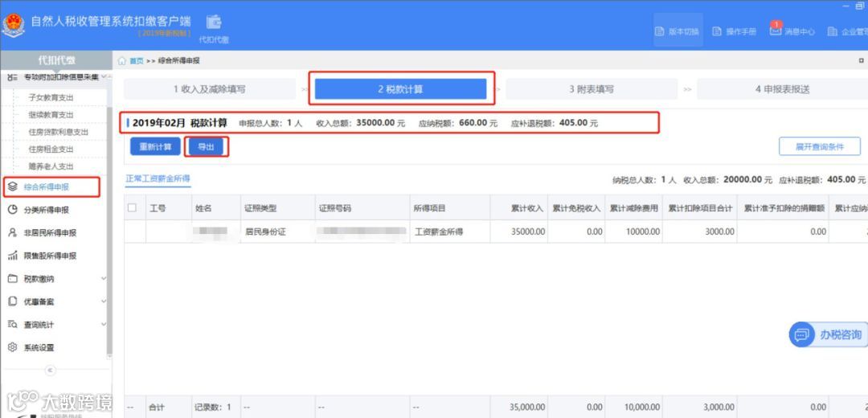The width and height of the screenshot is (868, 418).
Task: Click the 版本切换 icon in header
Action: coord(659,31)
